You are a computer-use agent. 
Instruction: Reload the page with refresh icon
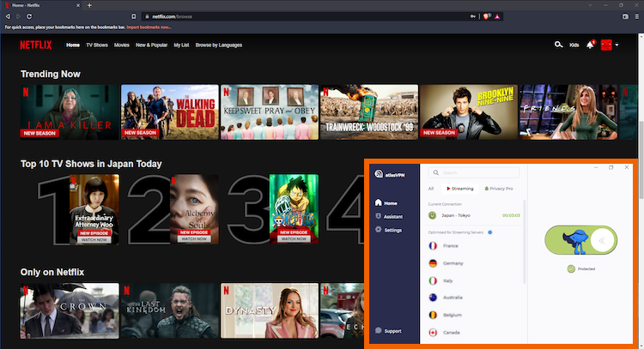pyautogui.click(x=29, y=16)
